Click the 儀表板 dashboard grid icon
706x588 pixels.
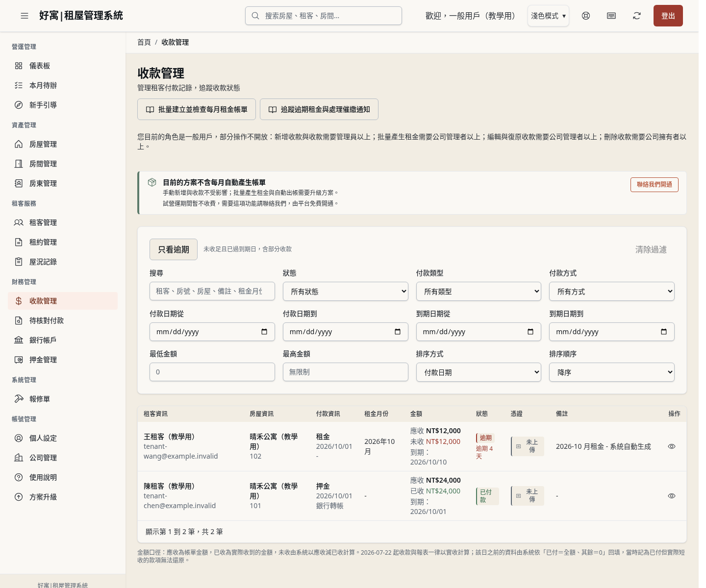pyautogui.click(x=19, y=66)
